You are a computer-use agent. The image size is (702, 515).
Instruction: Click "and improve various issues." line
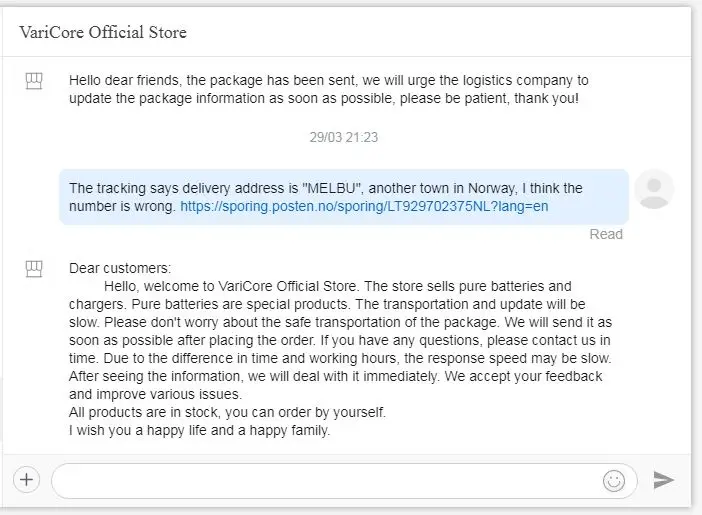[157, 394]
